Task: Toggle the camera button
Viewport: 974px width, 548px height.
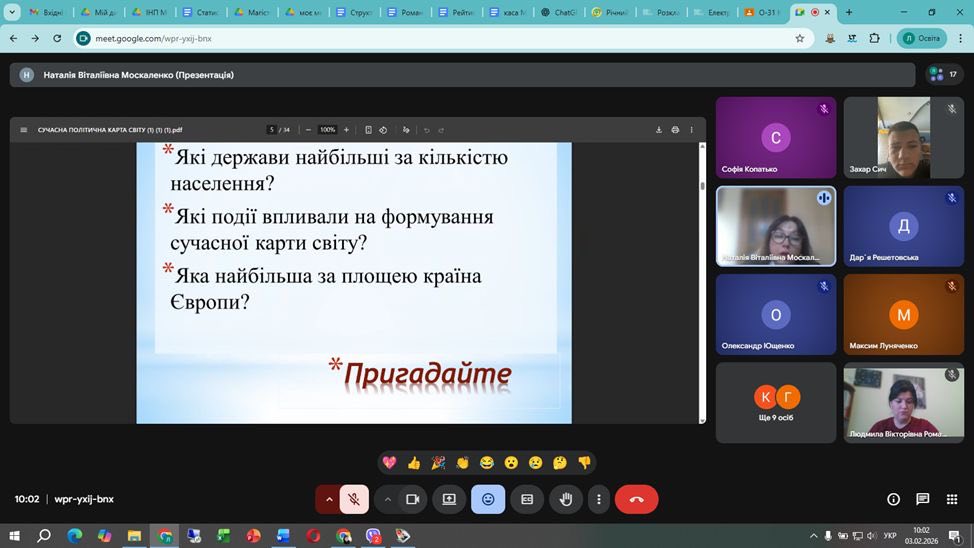Action: click(413, 499)
